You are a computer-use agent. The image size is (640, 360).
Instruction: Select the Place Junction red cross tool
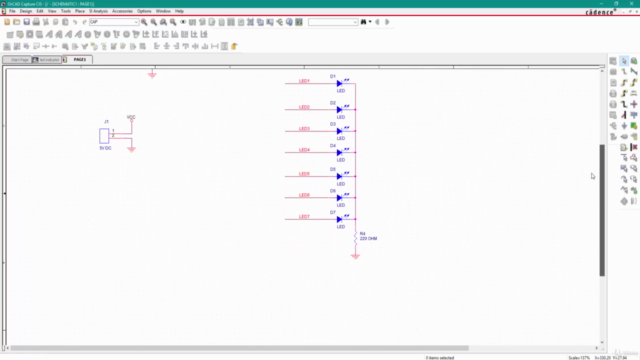(x=634, y=104)
